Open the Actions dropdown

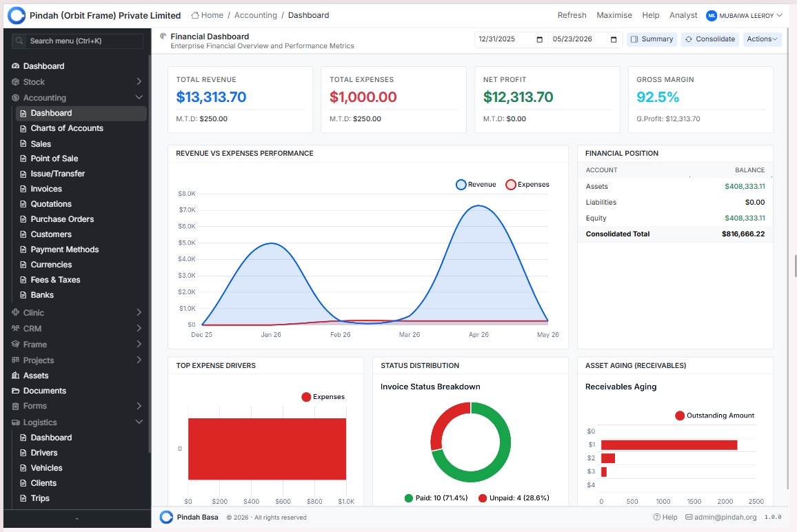point(762,39)
